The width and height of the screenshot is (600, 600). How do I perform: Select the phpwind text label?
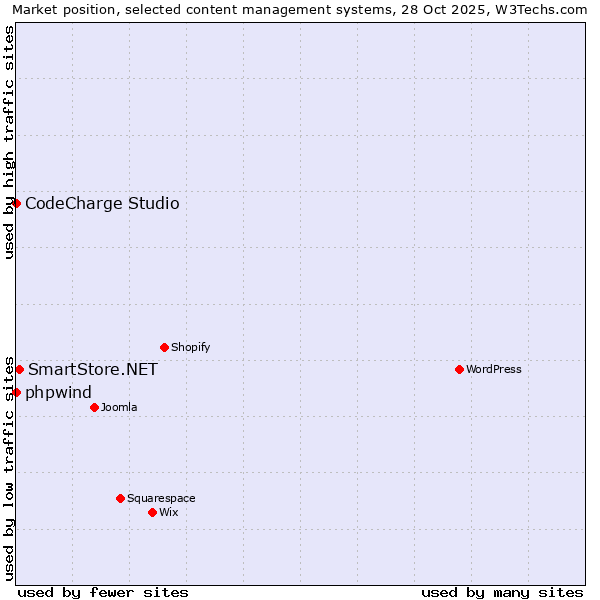[x=58, y=392]
